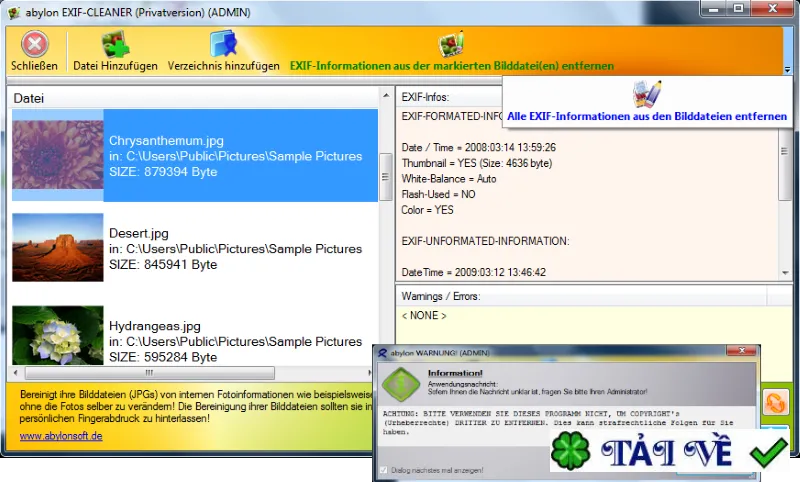Click SIZE: 879394 Byte text of Chrysanthemum.jpg

tap(163, 172)
